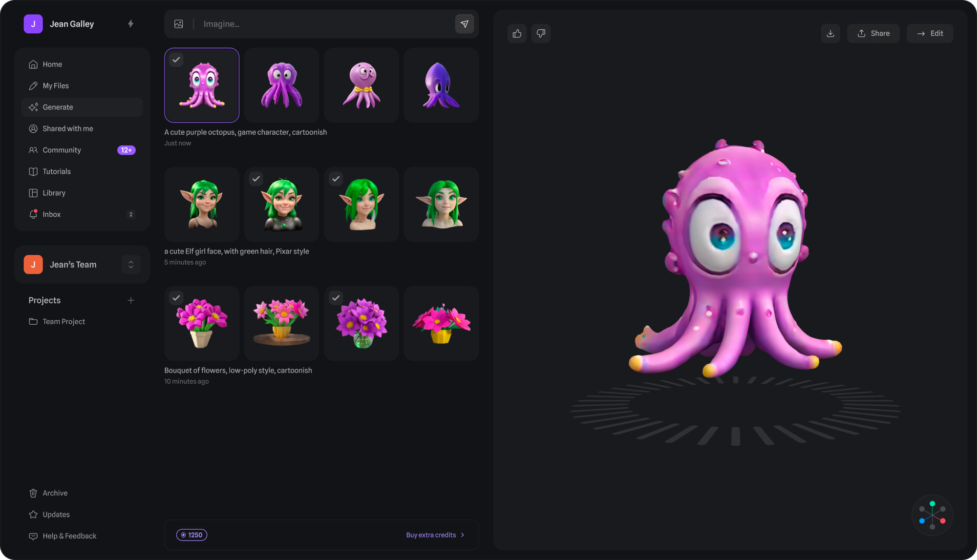This screenshot has width=977, height=560.
Task: Add a new project with plus icon
Action: tap(130, 300)
